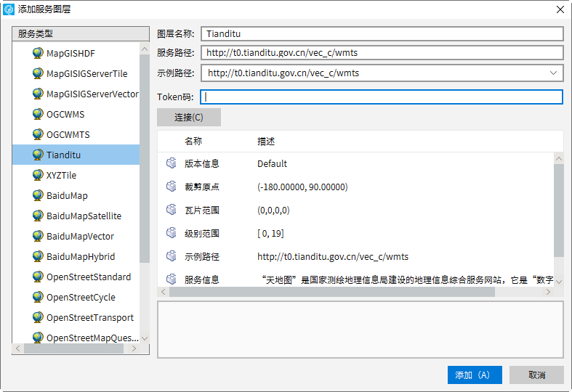The width and height of the screenshot is (572, 392).
Task: Click the globe icon beside BaiduMapHybrid
Action: click(x=38, y=256)
